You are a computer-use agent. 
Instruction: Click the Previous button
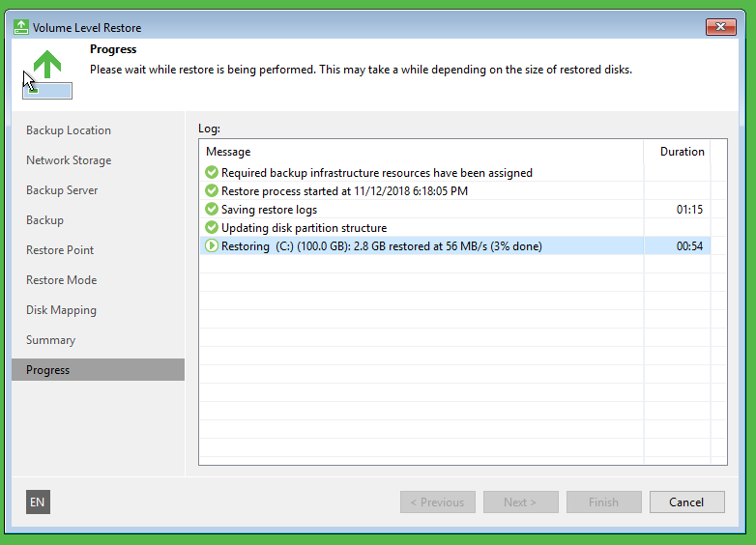pyautogui.click(x=437, y=502)
